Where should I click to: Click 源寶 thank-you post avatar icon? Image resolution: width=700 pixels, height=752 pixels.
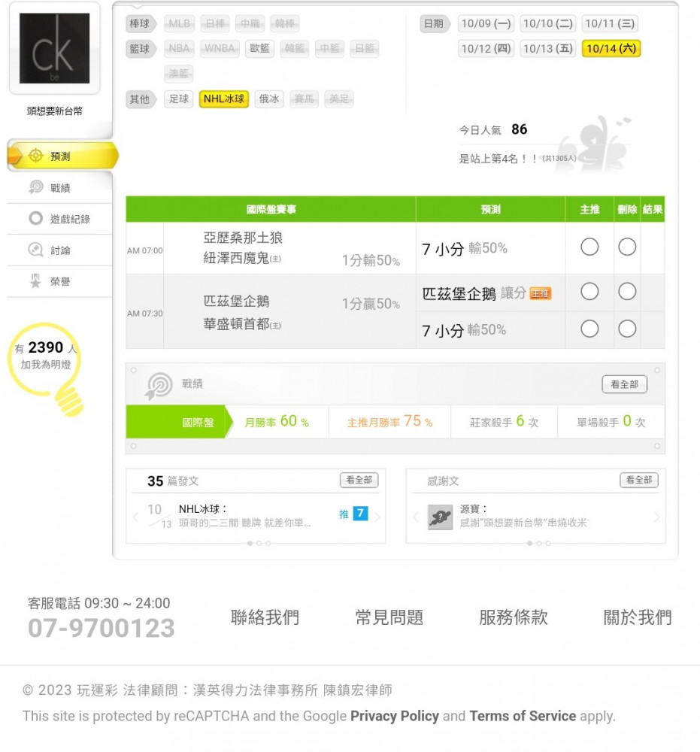point(440,517)
